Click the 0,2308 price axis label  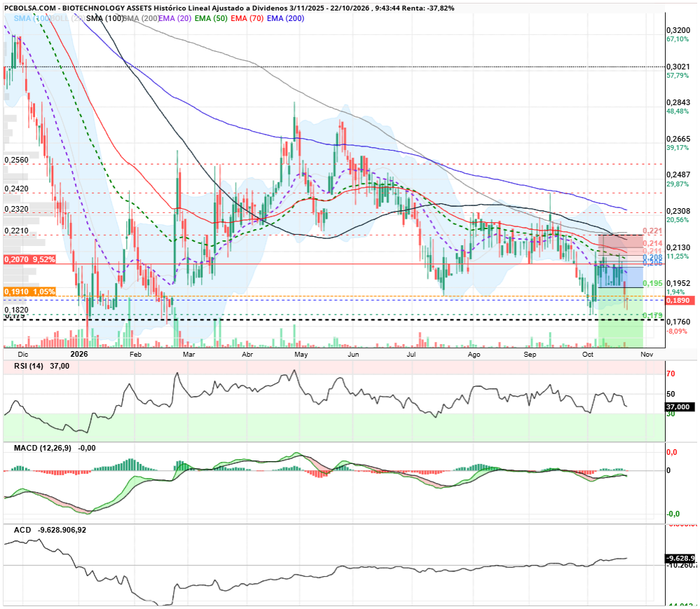pyautogui.click(x=678, y=211)
